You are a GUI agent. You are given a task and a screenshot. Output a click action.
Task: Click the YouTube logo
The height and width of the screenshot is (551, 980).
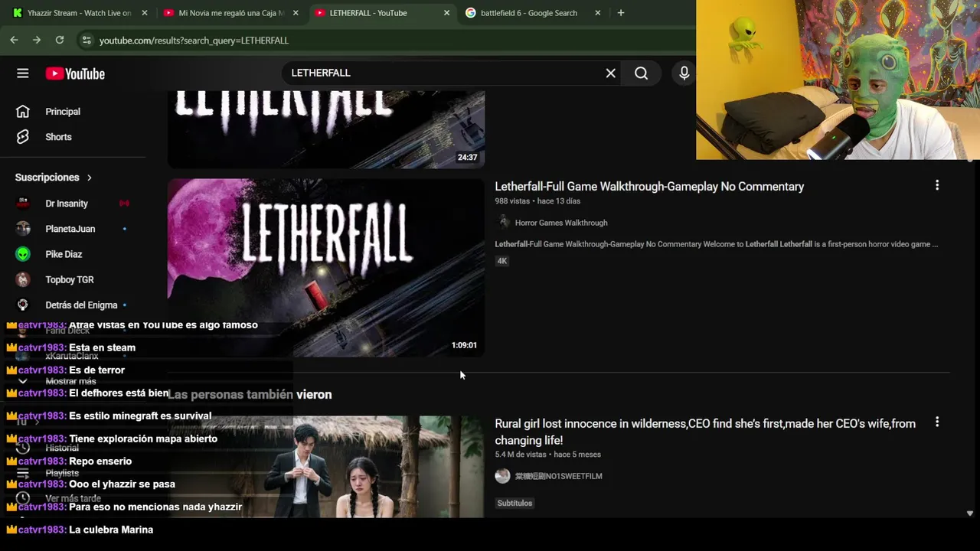pos(75,73)
